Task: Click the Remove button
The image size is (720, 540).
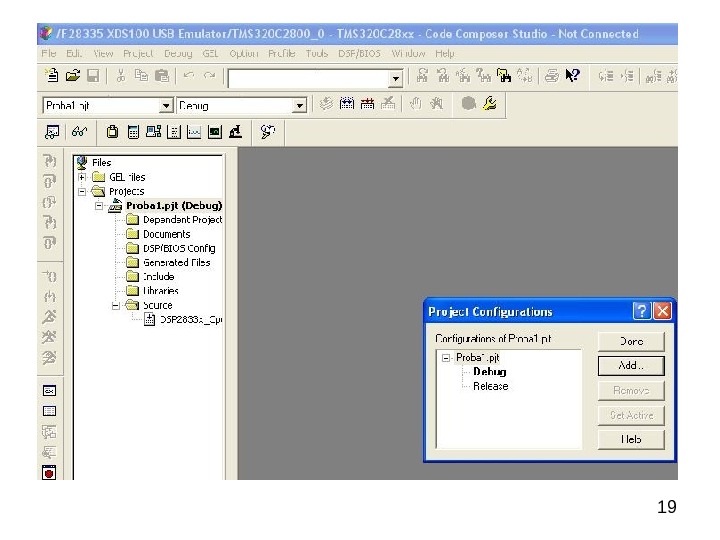Action: (631, 391)
